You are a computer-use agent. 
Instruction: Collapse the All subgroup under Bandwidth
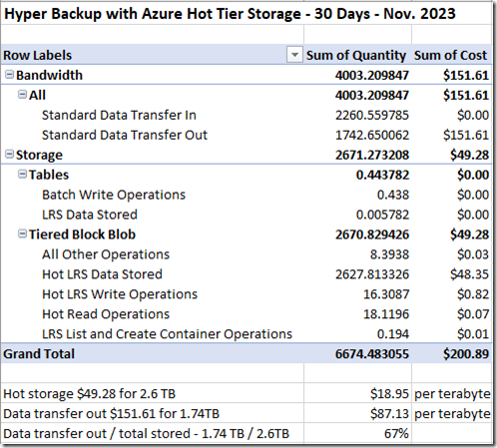pyautogui.click(x=22, y=95)
